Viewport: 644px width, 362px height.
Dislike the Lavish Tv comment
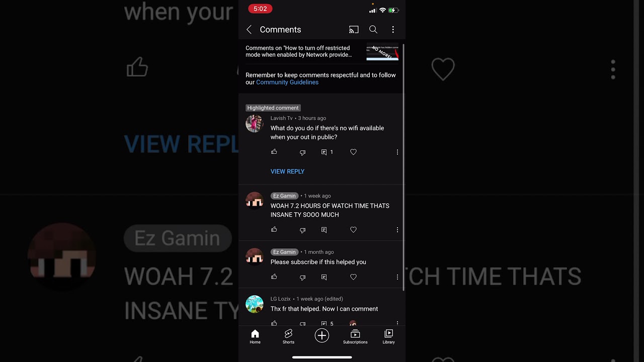coord(303,152)
